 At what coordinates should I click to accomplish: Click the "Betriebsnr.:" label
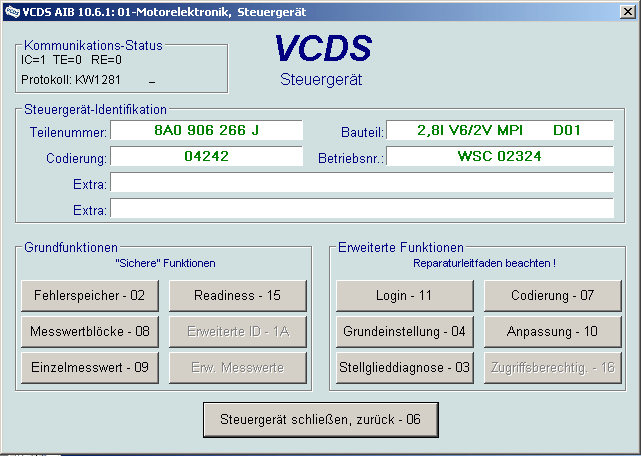pos(351,158)
